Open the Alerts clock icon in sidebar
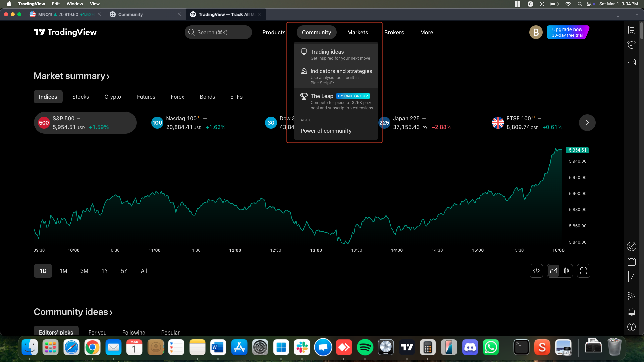Screen dimensions: 644x362 (631, 45)
